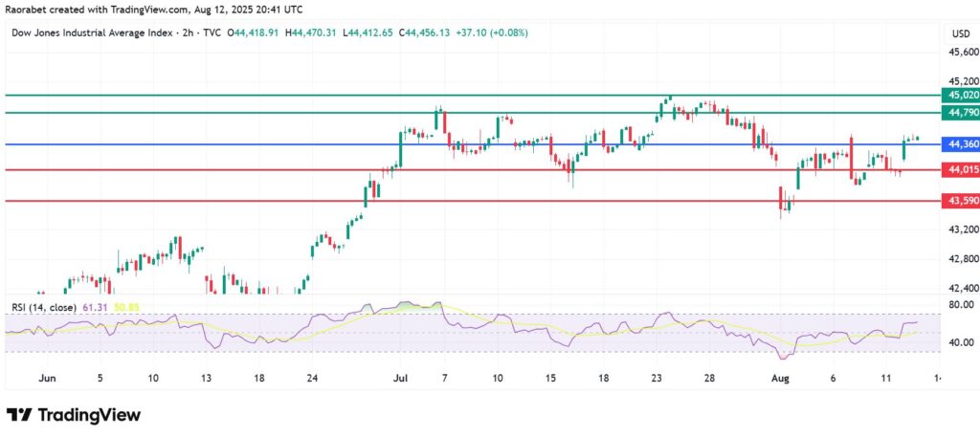
Task: Select the red 44,015 price label
Action: 961,170
